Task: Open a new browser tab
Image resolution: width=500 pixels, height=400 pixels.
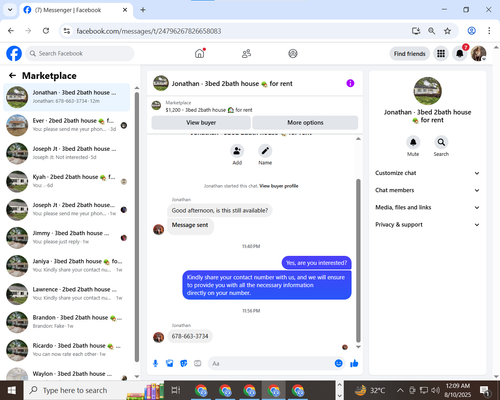Action: tap(143, 10)
